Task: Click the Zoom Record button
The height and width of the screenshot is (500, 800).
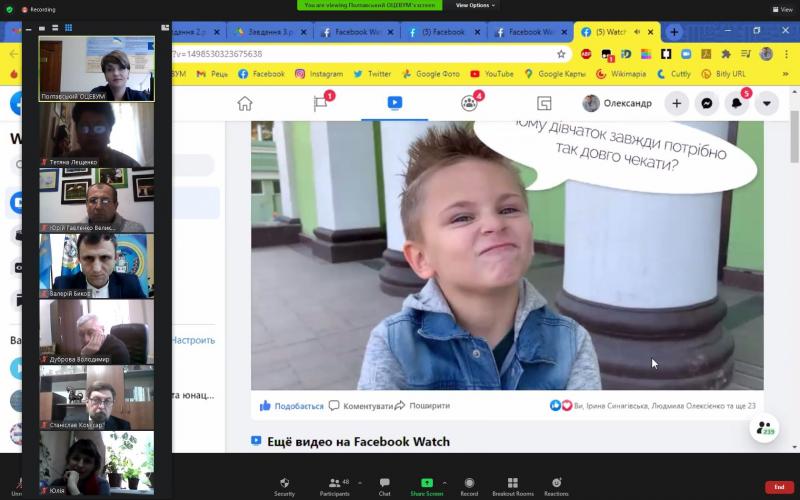Action: click(469, 486)
